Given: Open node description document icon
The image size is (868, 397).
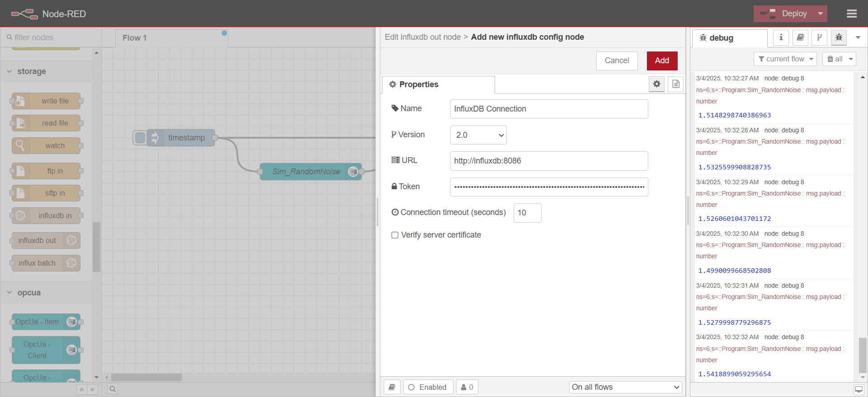Looking at the screenshot, I should coord(675,84).
